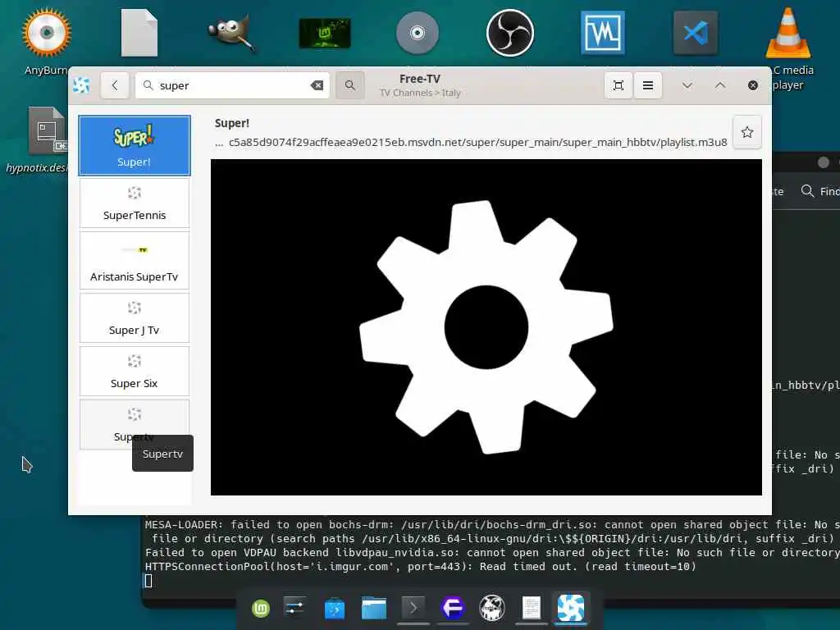
Task: Select the Super Six channel
Action: [x=135, y=371]
